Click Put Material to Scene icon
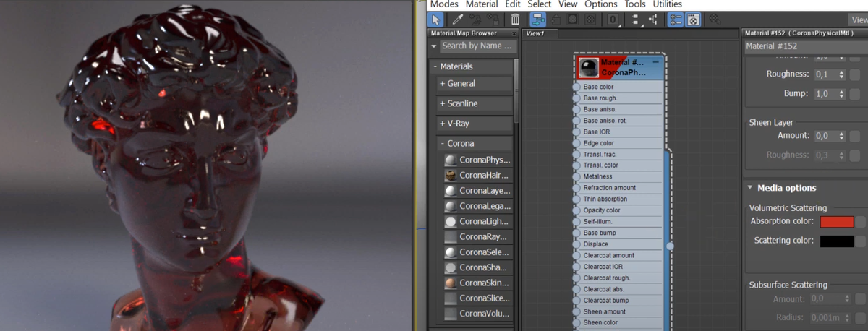Viewport: 868px width, 331px height. (475, 20)
